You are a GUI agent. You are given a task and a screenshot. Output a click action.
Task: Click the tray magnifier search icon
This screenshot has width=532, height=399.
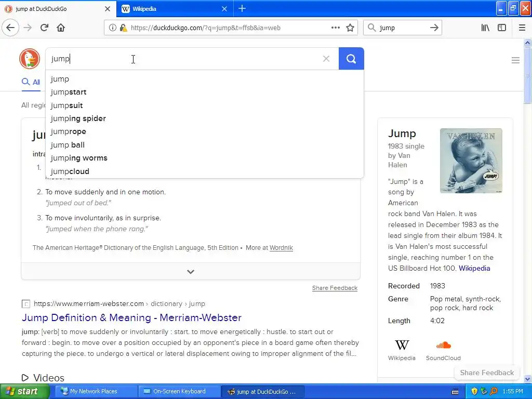[494, 392]
